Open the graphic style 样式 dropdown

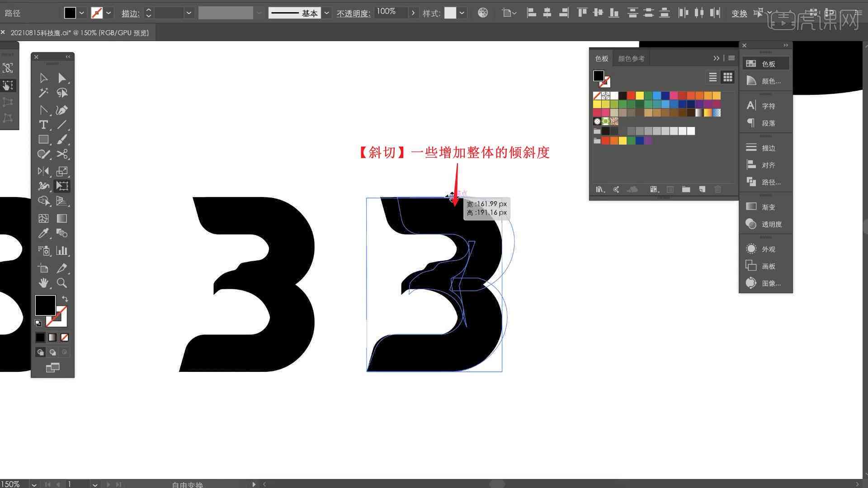coord(462,13)
